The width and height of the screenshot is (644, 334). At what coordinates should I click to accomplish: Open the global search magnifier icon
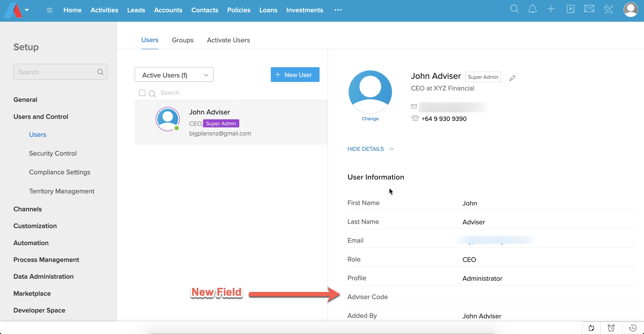point(514,9)
